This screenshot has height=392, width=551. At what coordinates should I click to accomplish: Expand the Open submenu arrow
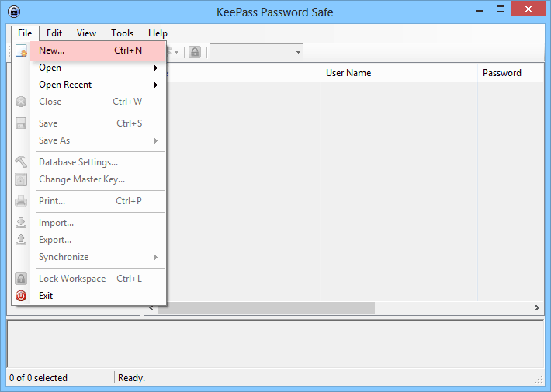pos(156,68)
